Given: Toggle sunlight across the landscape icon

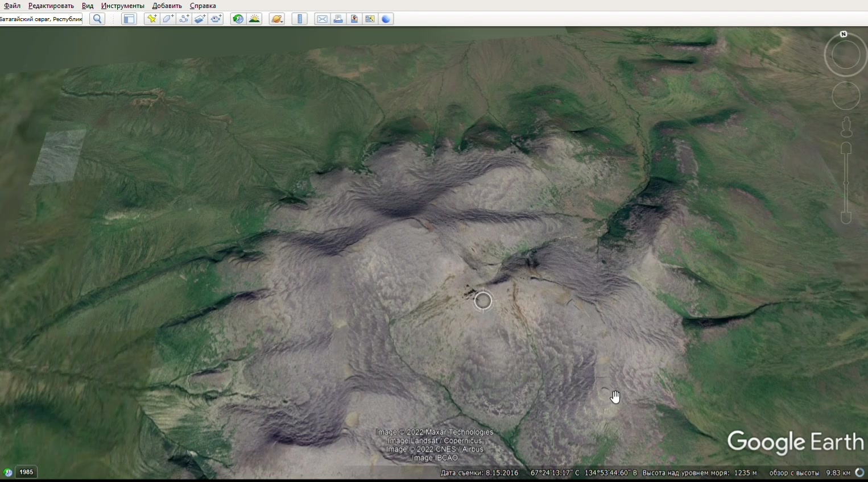Looking at the screenshot, I should pos(254,19).
